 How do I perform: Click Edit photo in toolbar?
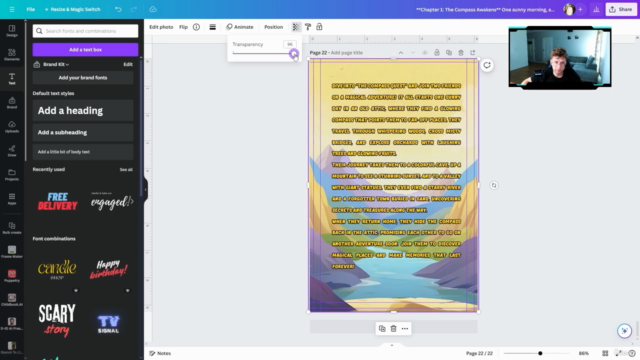pos(161,27)
